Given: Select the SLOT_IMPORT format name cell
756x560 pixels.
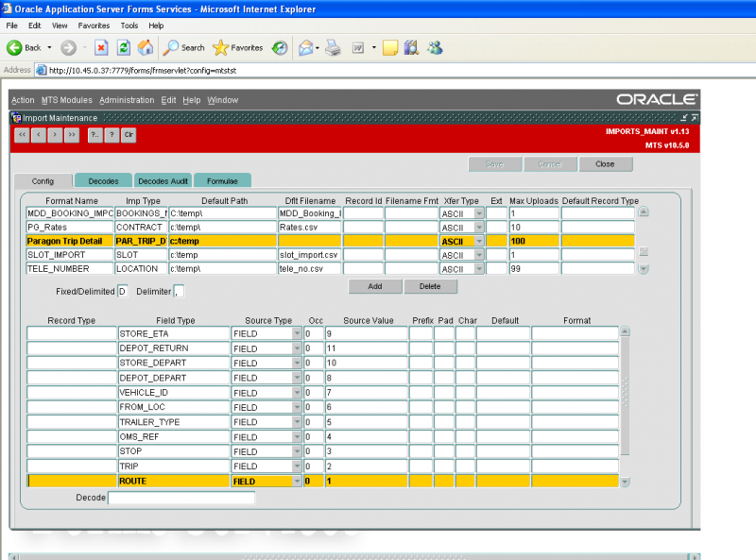Looking at the screenshot, I should [70, 255].
